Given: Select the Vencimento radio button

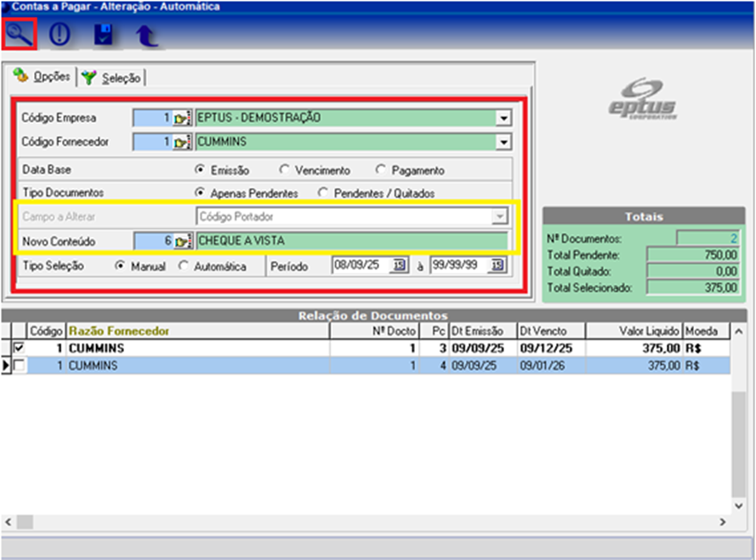Looking at the screenshot, I should 285,170.
